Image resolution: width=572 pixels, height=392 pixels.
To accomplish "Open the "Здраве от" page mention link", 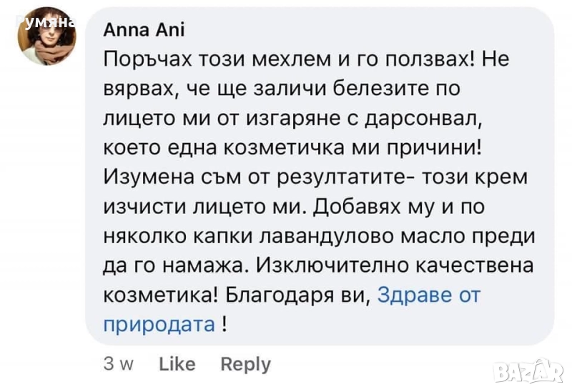I will [x=428, y=295].
